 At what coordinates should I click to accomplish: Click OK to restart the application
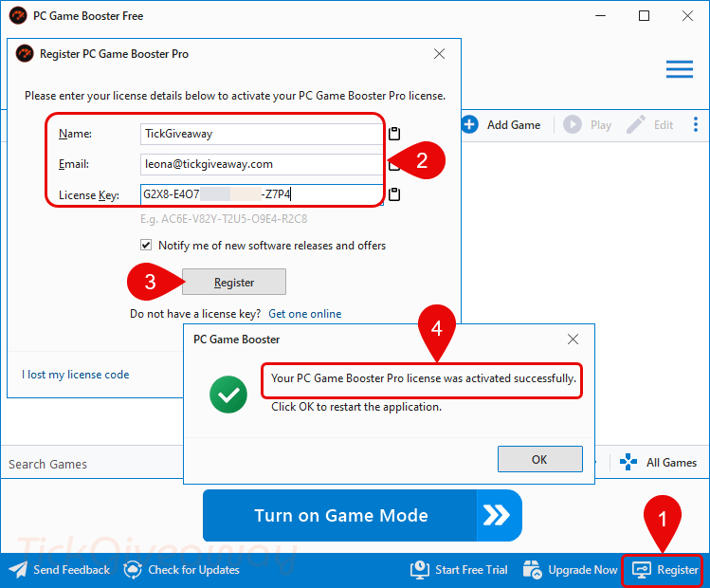pos(539,459)
